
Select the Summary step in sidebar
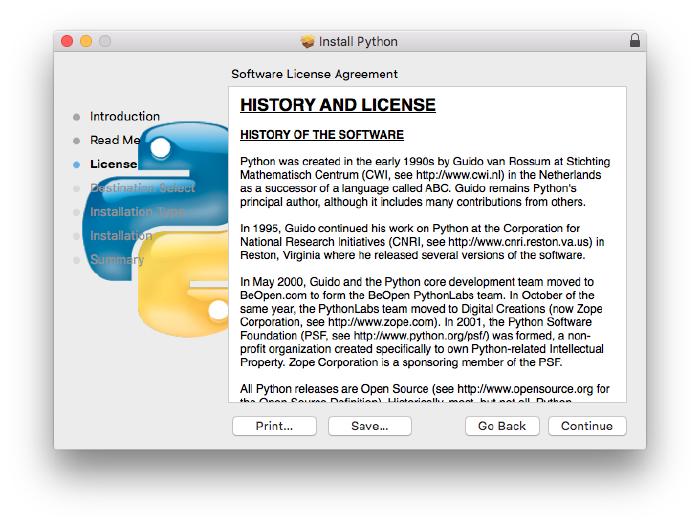click(117, 259)
